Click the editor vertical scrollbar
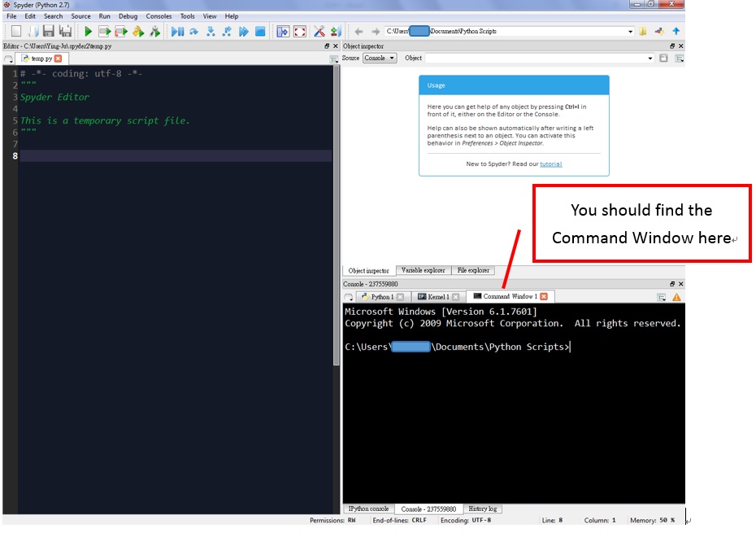The width and height of the screenshot is (756, 537). 337,244
